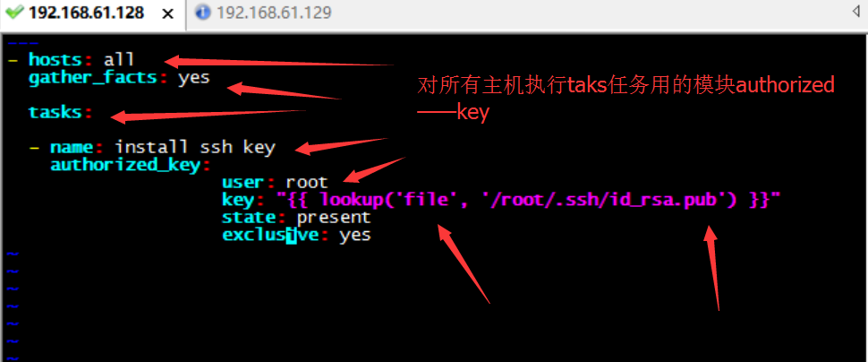Click the tab scroll left arrow
Image resolution: width=868 pixels, height=362 pixels.
coord(856,12)
